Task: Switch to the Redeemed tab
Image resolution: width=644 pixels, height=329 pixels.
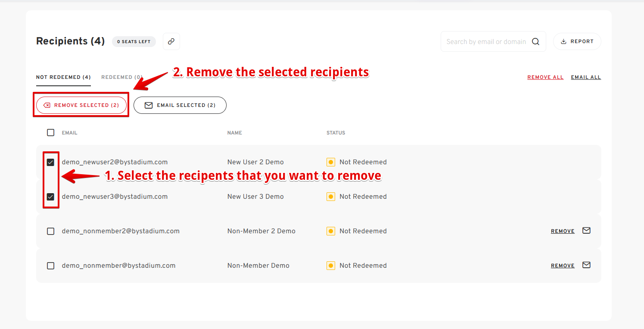Action: tap(122, 77)
